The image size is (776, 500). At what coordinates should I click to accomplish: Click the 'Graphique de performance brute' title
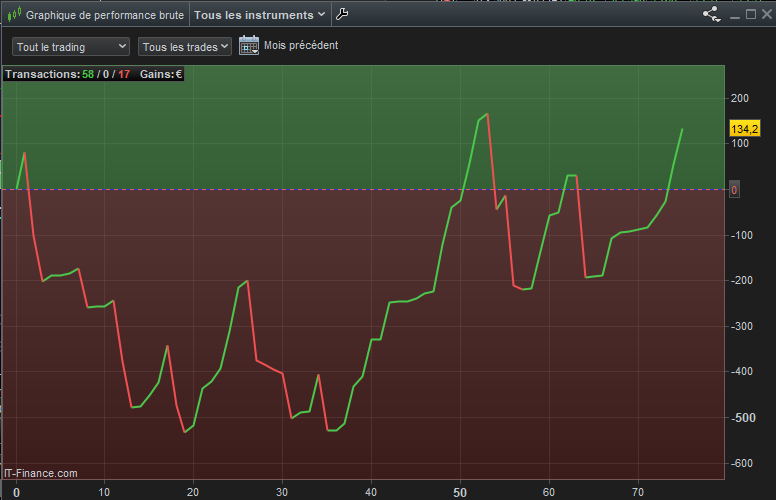[105, 15]
